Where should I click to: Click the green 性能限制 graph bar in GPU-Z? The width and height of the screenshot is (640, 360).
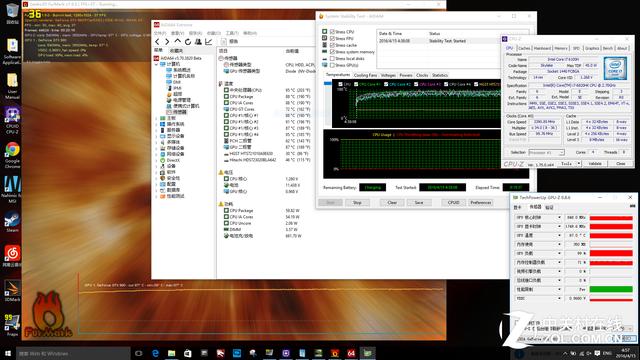(x=611, y=289)
